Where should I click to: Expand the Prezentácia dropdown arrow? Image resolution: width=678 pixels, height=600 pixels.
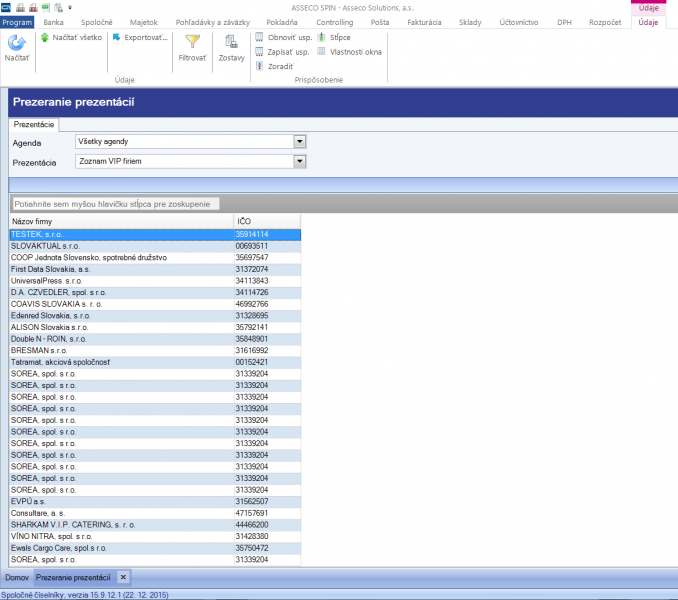tap(300, 161)
